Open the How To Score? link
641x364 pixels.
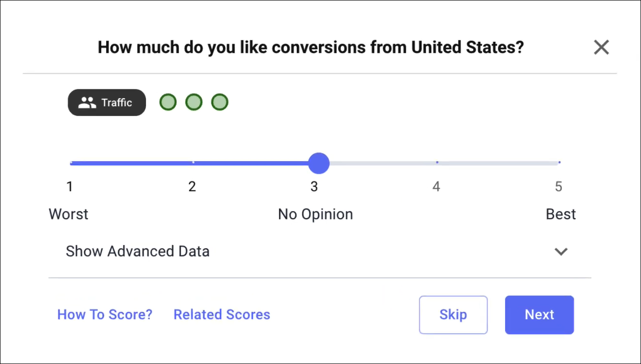[x=105, y=315]
